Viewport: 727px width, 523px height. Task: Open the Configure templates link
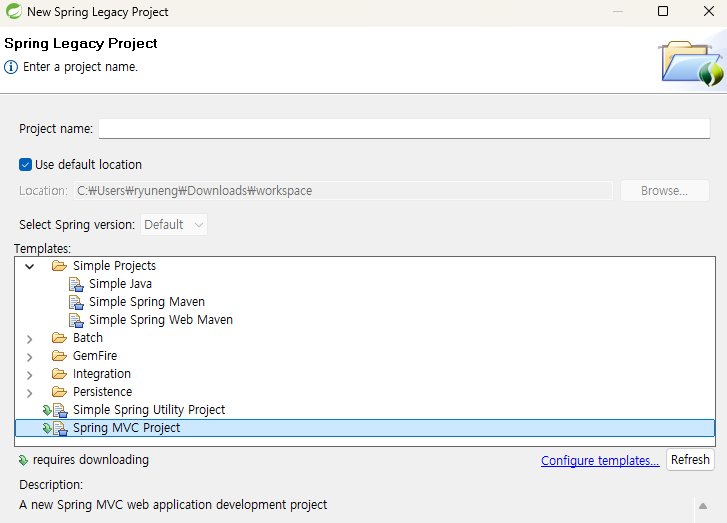click(x=600, y=460)
